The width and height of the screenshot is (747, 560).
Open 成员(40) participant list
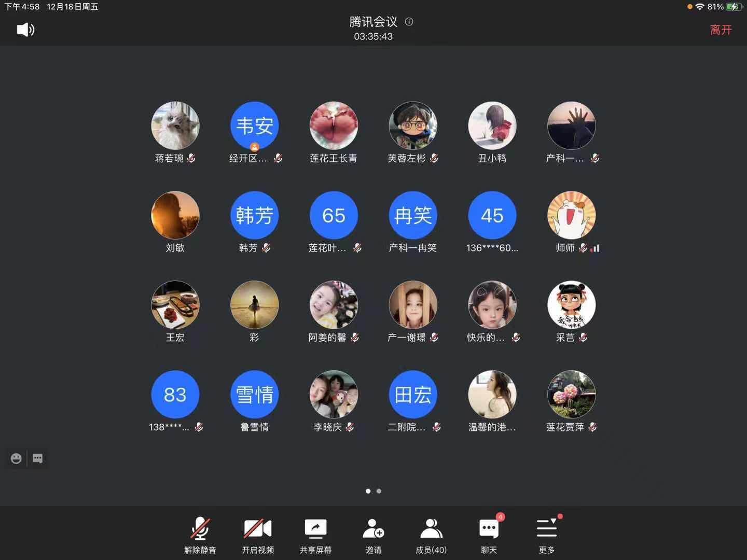[x=431, y=536]
